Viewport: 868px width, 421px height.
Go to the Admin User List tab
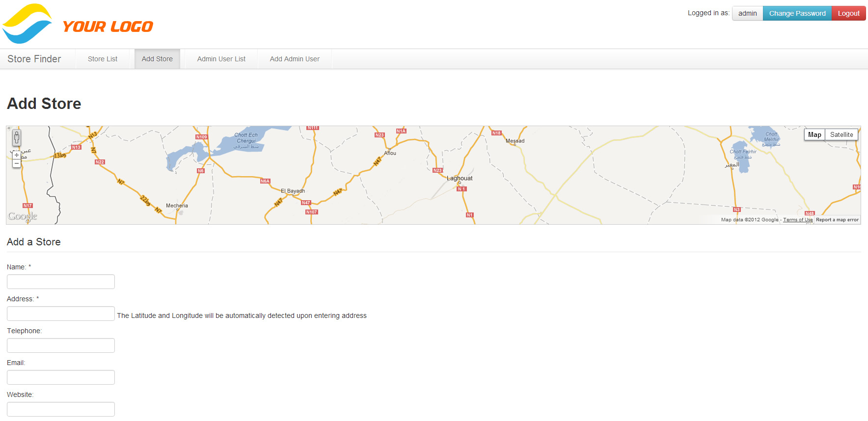point(221,59)
